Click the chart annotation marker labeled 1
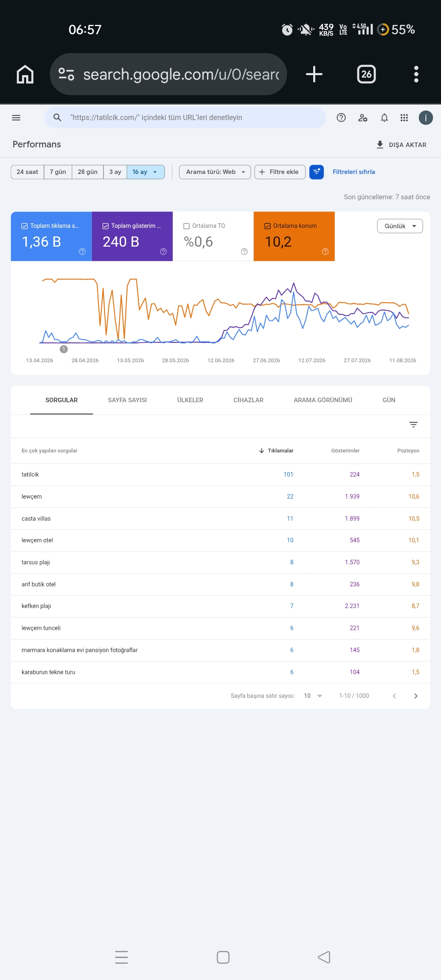This screenshot has width=441, height=980. [64, 349]
